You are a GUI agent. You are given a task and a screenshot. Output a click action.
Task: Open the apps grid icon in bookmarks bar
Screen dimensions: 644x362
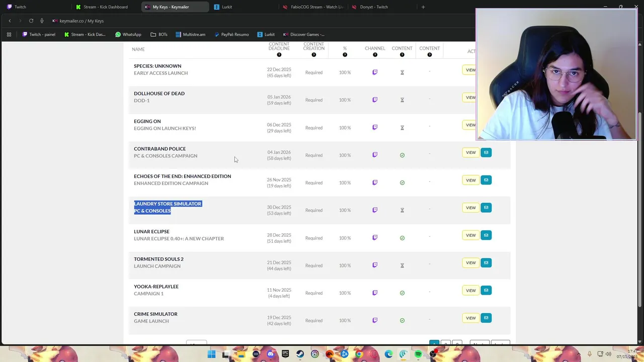click(x=9, y=35)
